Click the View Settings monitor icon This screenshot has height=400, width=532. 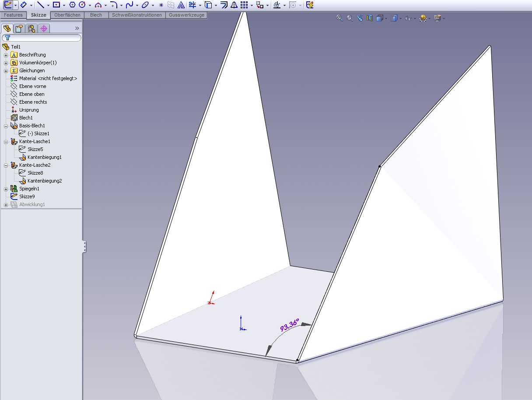(437, 18)
